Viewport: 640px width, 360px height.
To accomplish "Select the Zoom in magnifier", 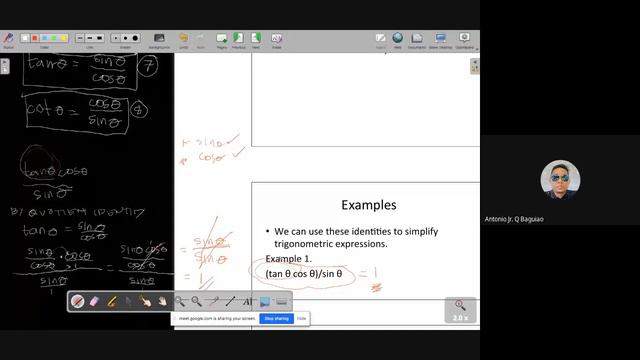I will (x=180, y=301).
